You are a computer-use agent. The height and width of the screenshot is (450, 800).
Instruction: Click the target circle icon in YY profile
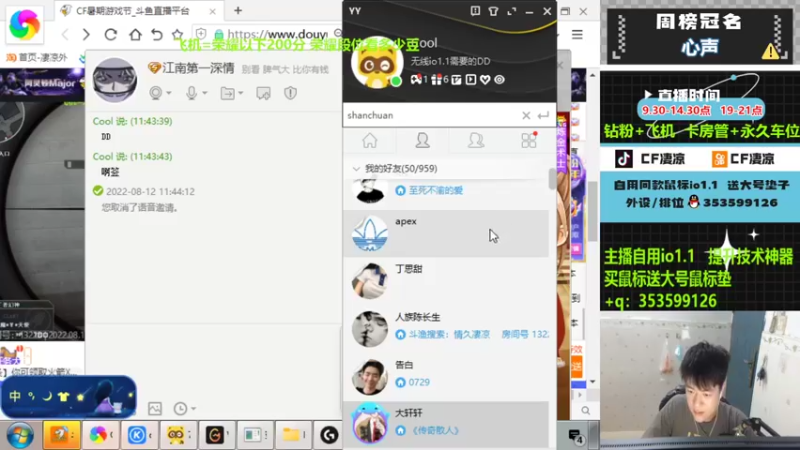click(x=499, y=80)
